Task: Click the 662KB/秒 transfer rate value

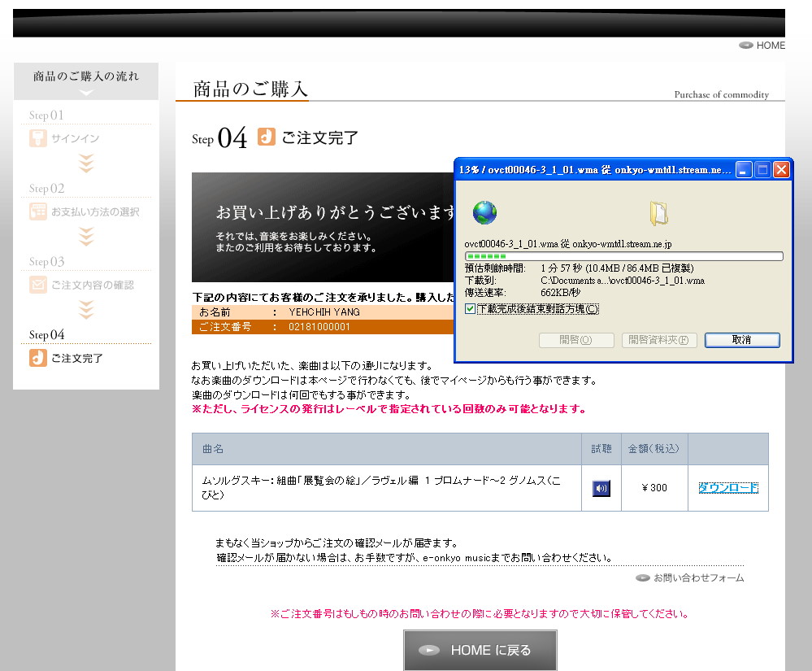Action: click(560, 293)
